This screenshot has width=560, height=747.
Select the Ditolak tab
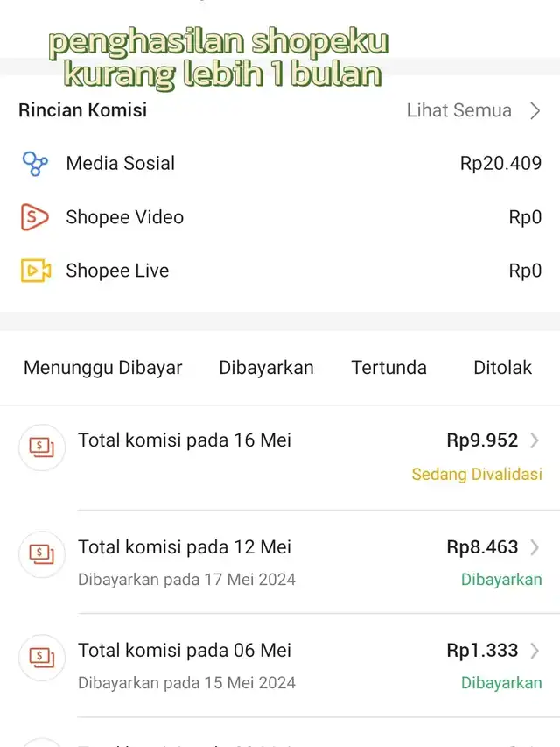tap(503, 368)
